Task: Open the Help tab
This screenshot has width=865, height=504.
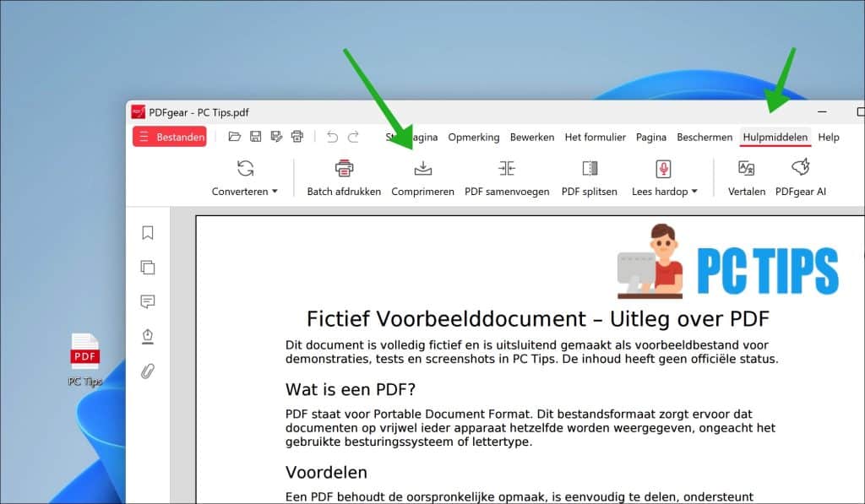Action: (828, 137)
